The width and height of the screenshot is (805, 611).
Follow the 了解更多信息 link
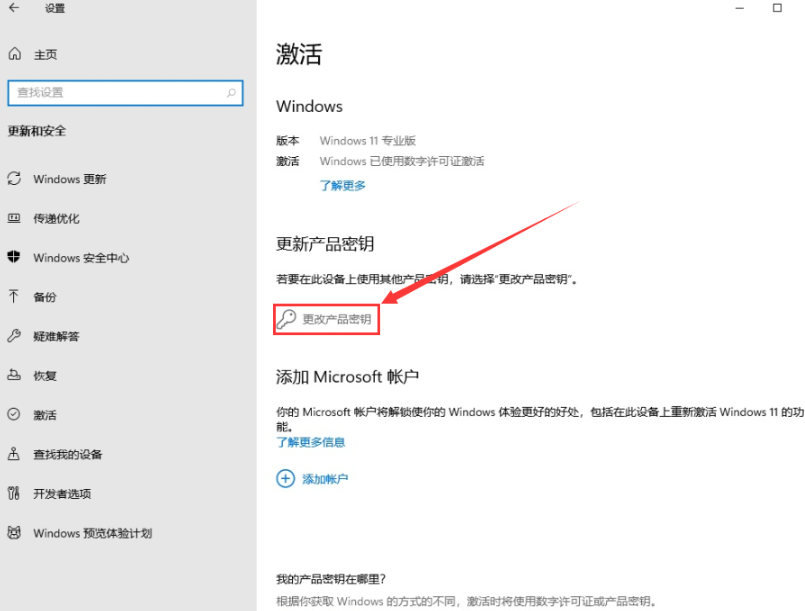tap(310, 442)
